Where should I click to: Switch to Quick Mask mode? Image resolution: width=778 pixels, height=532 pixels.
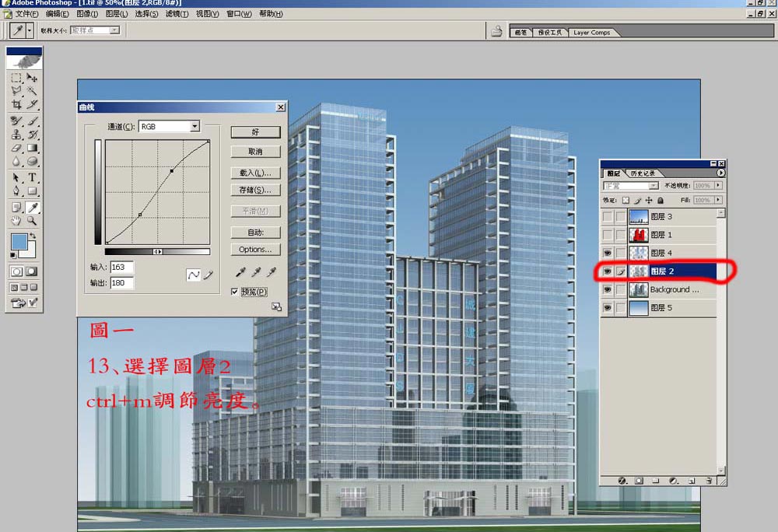pos(32,271)
